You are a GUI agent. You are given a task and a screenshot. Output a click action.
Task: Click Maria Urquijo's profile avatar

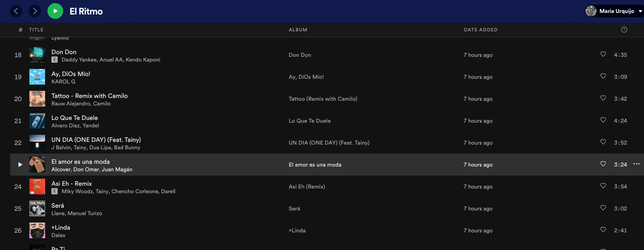point(591,11)
